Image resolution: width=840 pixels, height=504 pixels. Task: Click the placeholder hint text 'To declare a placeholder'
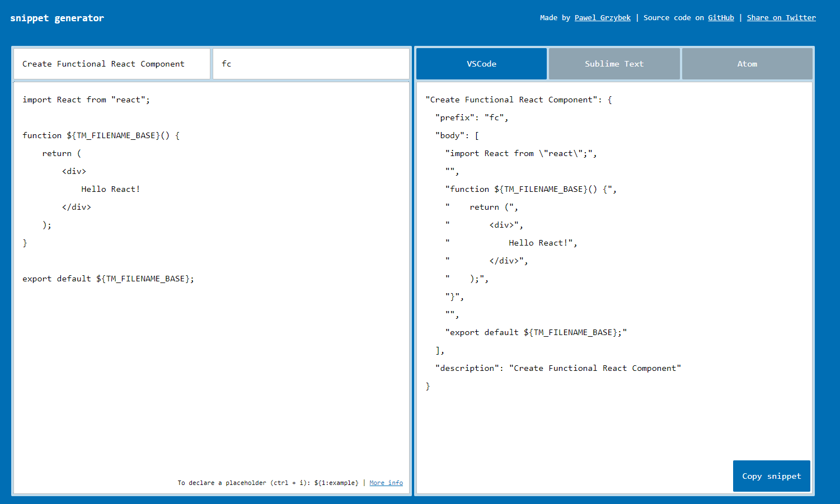268,483
